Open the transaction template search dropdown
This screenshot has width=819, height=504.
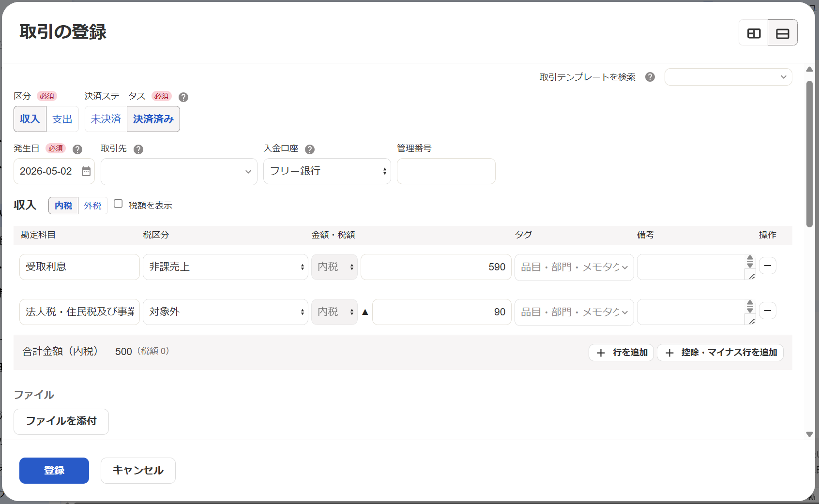coord(728,77)
